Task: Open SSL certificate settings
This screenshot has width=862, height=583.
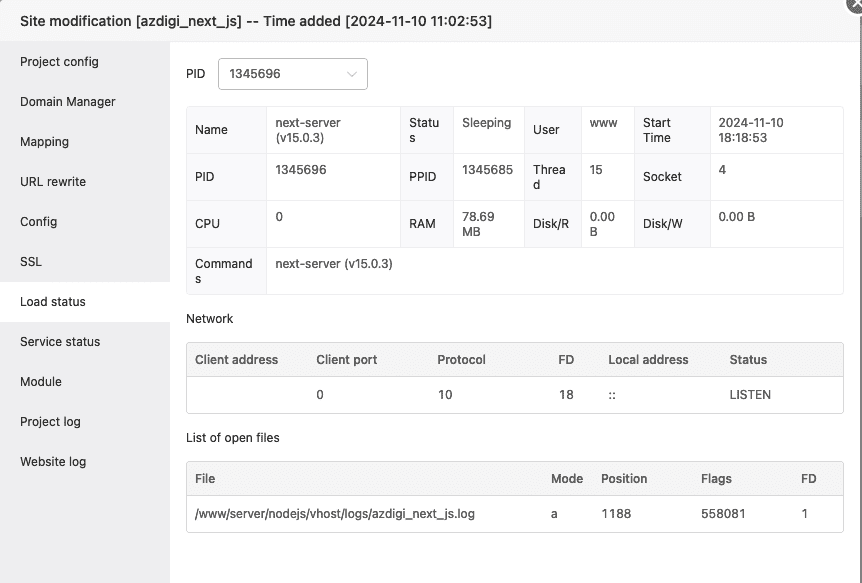Action: pyautogui.click(x=30, y=261)
